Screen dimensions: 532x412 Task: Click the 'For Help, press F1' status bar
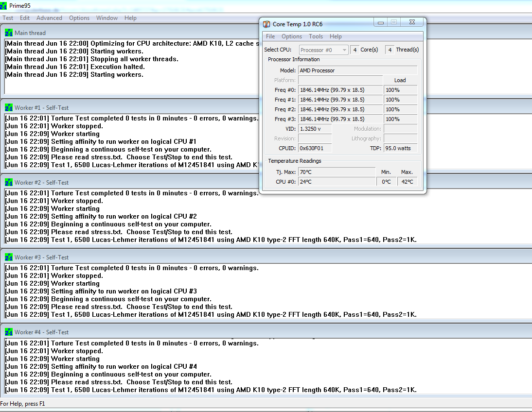[22, 404]
